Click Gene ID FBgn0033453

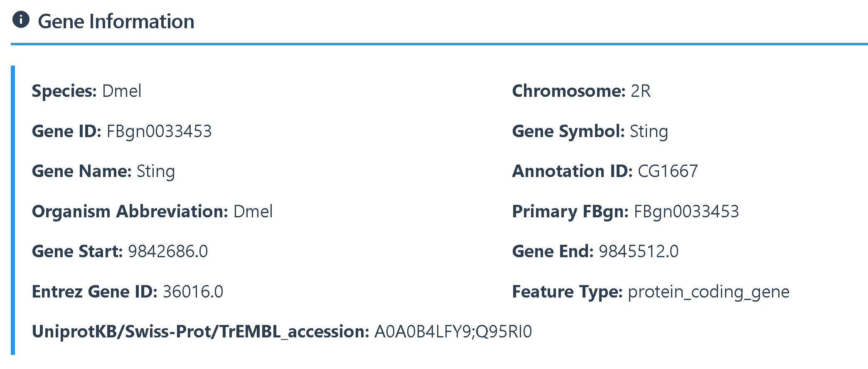(x=159, y=131)
